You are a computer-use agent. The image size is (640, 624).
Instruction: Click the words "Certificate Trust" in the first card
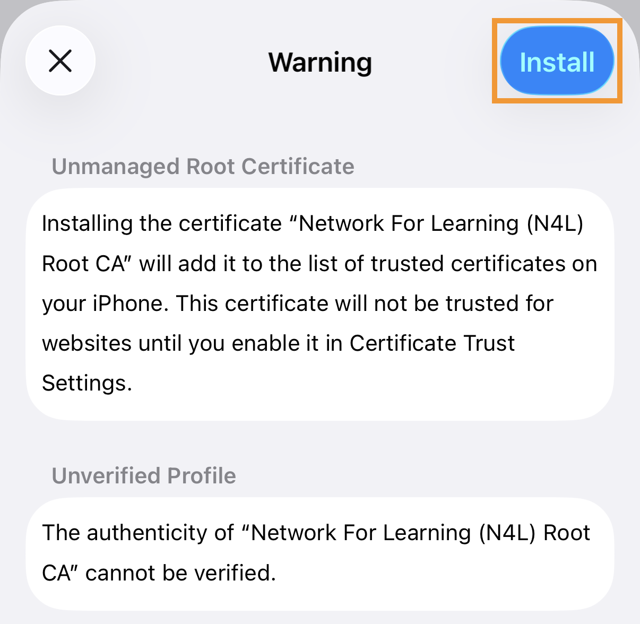432,343
